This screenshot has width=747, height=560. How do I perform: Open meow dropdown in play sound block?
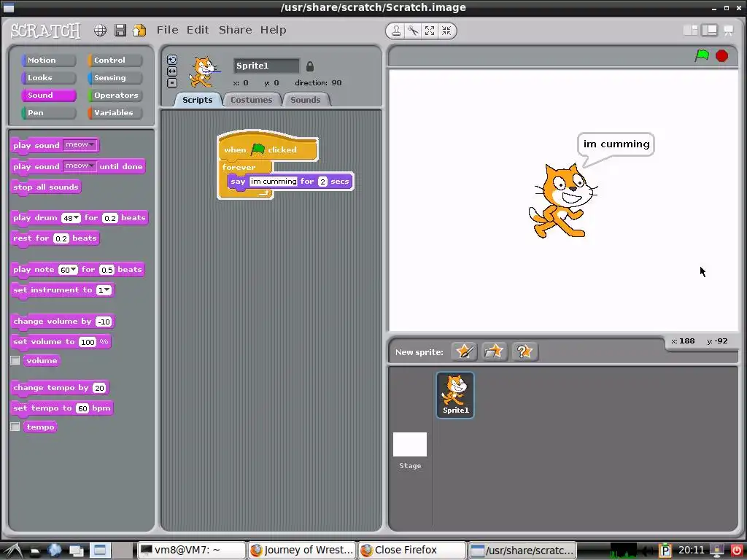[x=80, y=144]
